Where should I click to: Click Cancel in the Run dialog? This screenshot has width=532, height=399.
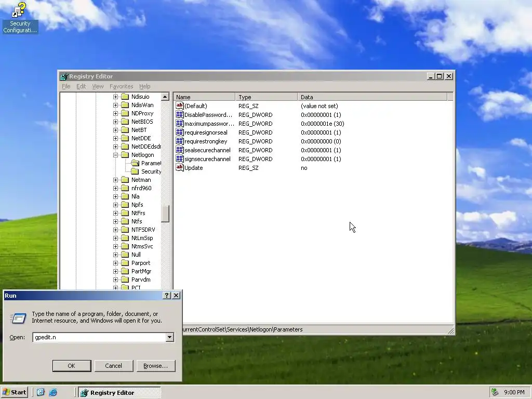coord(114,366)
